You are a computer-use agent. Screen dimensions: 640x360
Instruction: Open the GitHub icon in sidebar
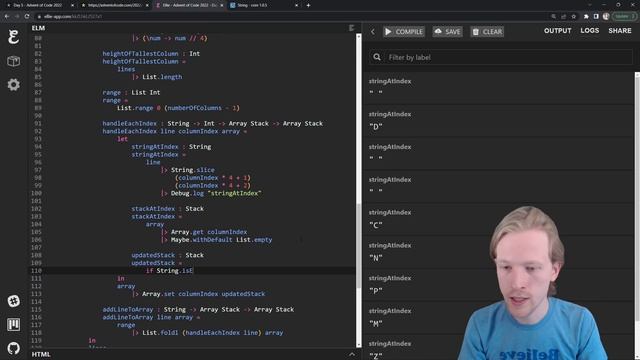pyautogui.click(x=13, y=348)
